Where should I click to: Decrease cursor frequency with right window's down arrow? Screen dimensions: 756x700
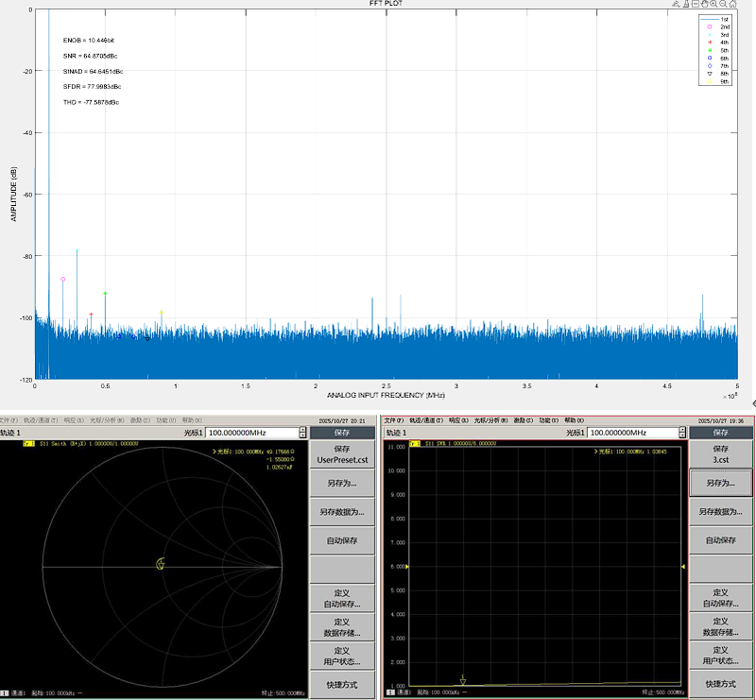(683, 435)
